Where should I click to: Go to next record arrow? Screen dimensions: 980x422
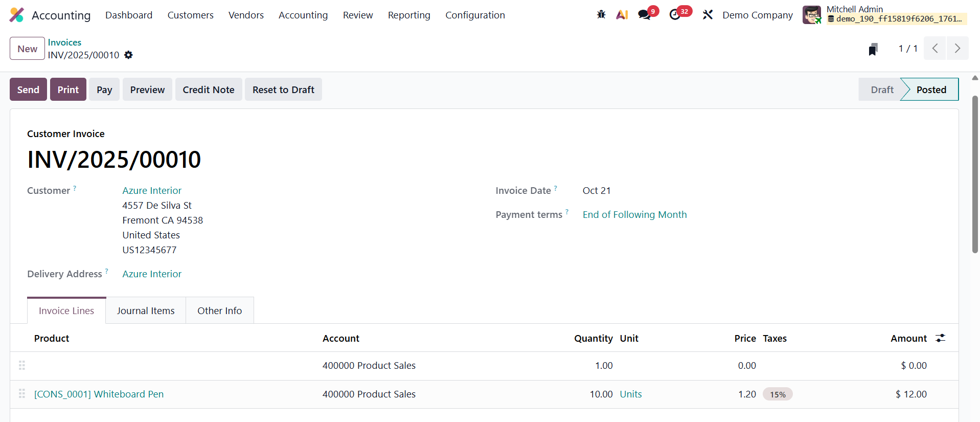(x=957, y=49)
